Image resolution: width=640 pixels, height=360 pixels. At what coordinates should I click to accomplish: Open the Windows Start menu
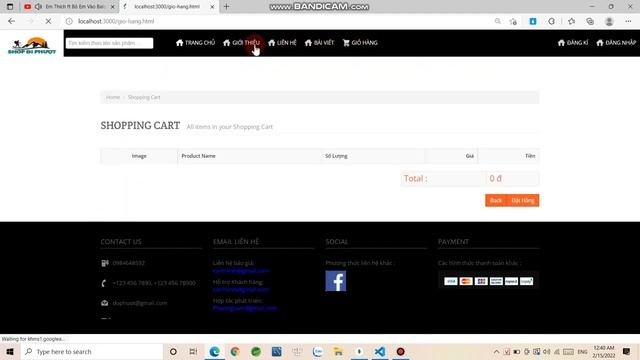tap(10, 351)
